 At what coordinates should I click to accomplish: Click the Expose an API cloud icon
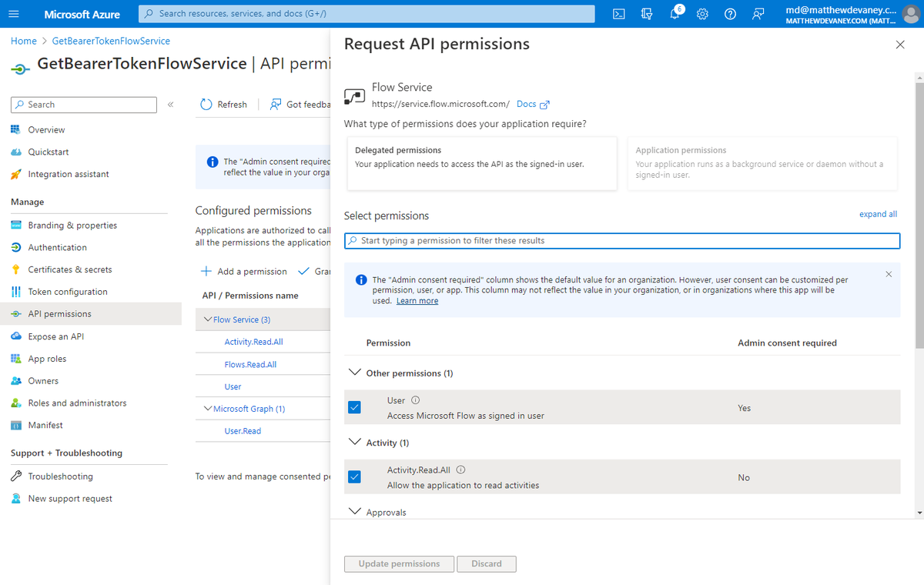pyautogui.click(x=16, y=336)
